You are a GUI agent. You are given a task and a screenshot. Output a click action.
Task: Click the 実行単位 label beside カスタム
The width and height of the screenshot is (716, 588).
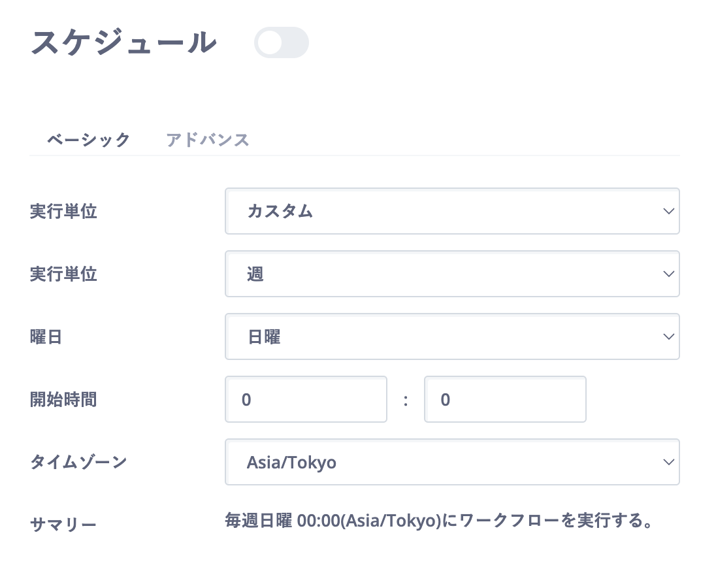click(63, 212)
